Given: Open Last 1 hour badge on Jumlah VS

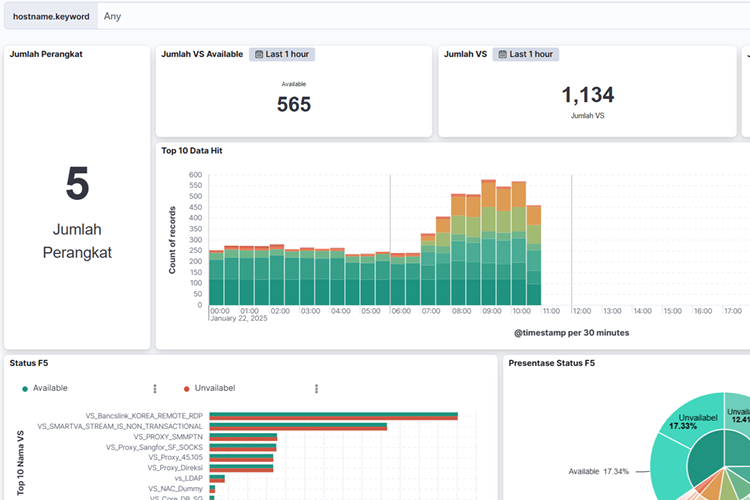Looking at the screenshot, I should pos(527,54).
